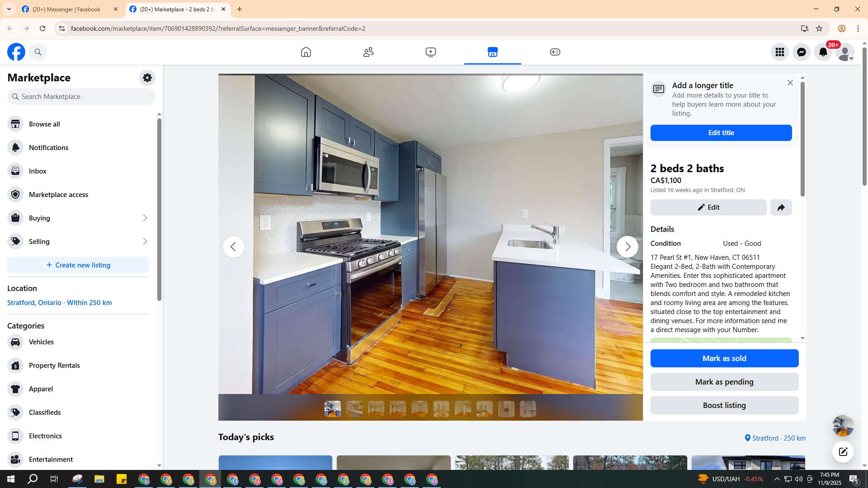Open the Facebook menu grid icon
868x488 pixels.
click(780, 52)
